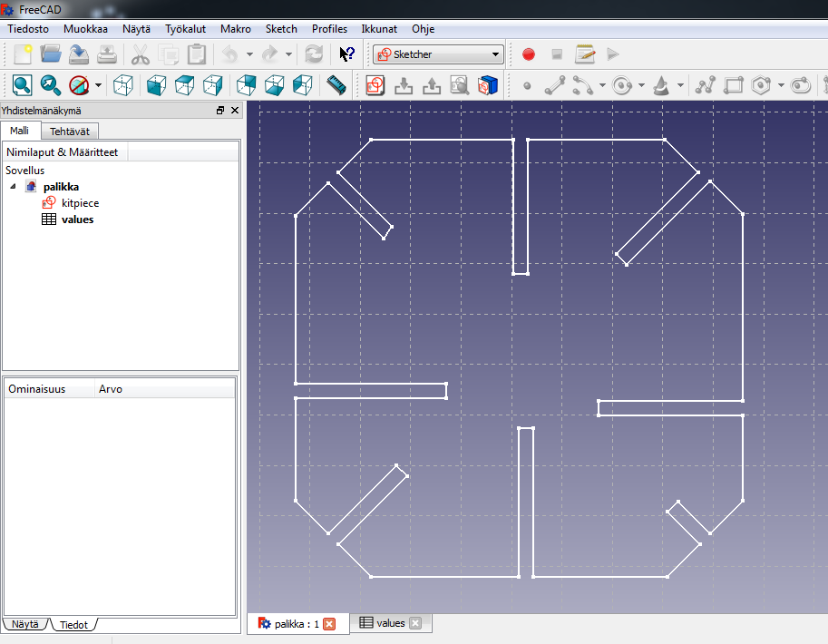Set the axonometric wireframe cube view

pyautogui.click(x=122, y=85)
